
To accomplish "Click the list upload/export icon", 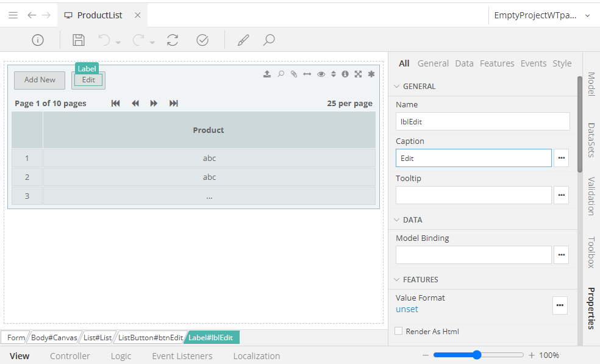I will [x=267, y=74].
